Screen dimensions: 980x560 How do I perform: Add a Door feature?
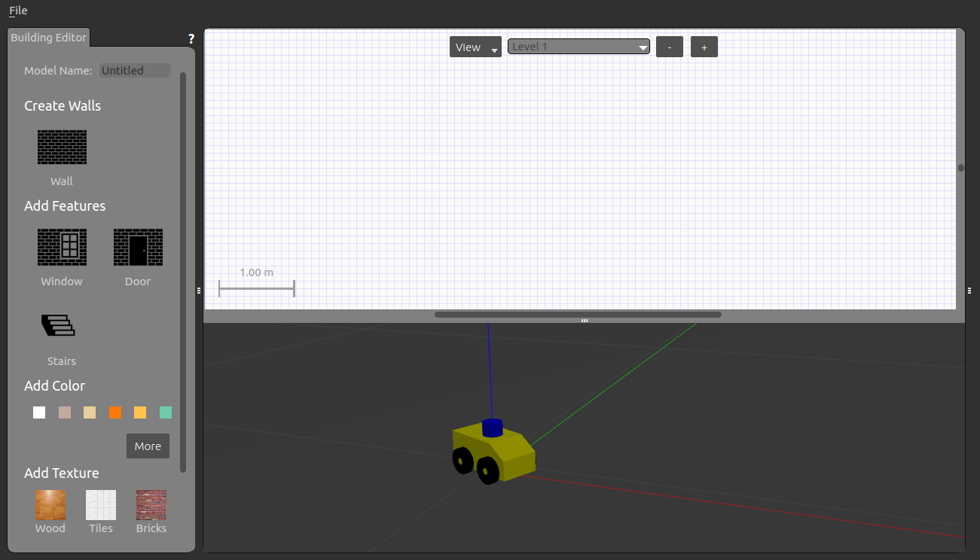click(138, 248)
